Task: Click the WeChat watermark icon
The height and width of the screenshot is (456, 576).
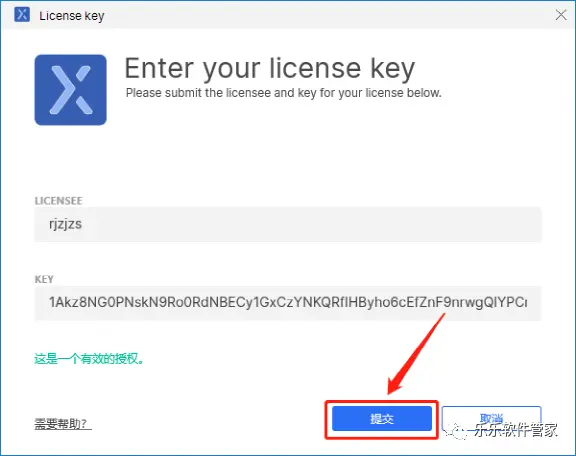Action: coord(457,431)
